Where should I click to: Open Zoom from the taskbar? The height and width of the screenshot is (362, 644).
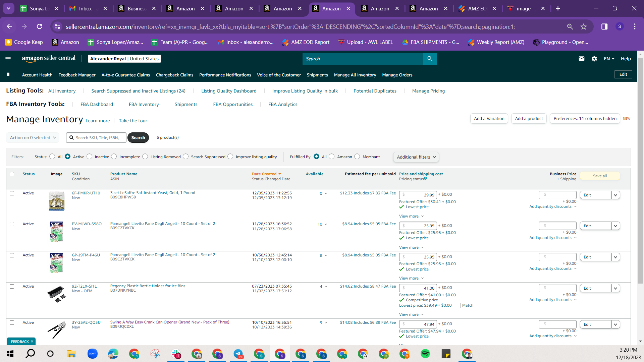coord(93,354)
